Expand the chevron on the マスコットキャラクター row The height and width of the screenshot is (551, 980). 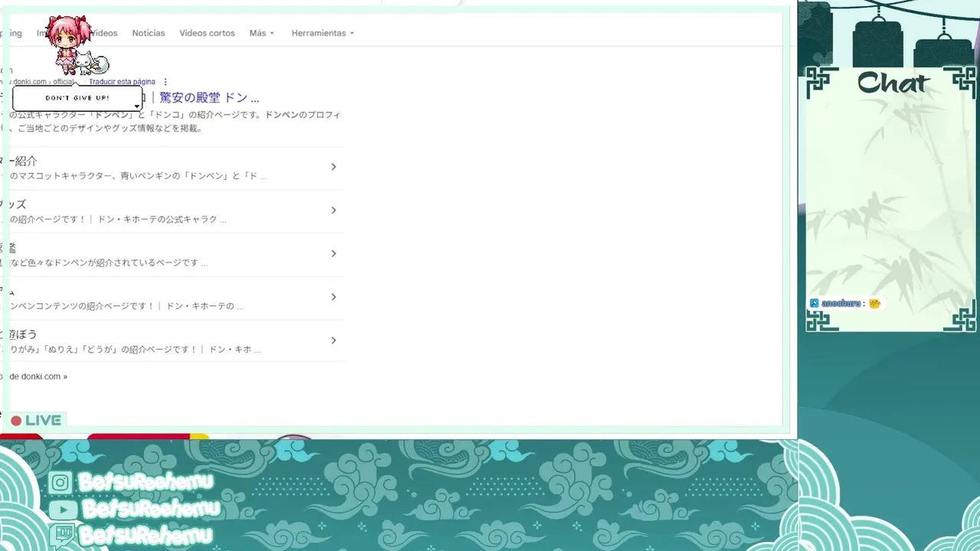coord(333,167)
